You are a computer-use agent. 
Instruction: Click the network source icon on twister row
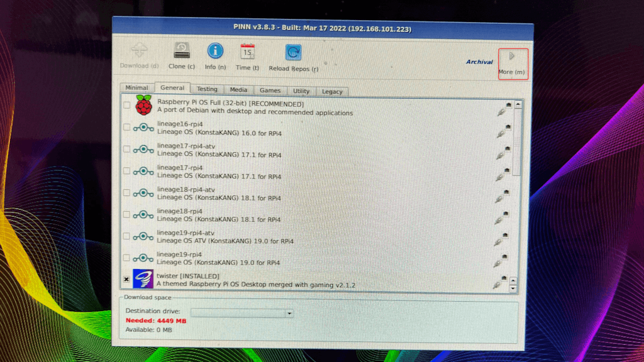point(499,282)
